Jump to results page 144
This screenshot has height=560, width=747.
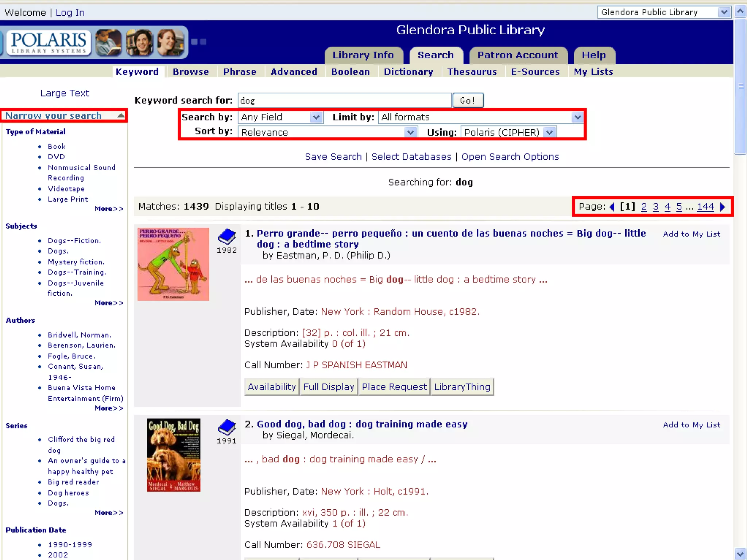pyautogui.click(x=705, y=207)
